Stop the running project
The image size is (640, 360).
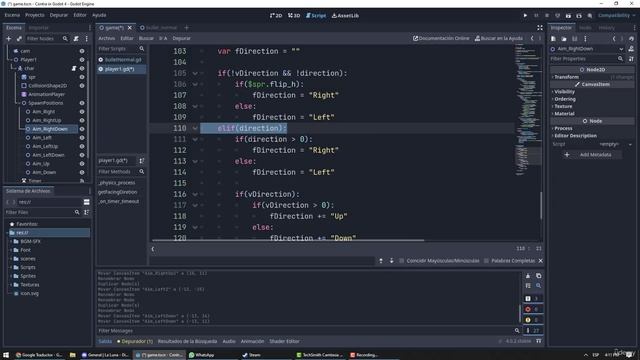point(547,16)
